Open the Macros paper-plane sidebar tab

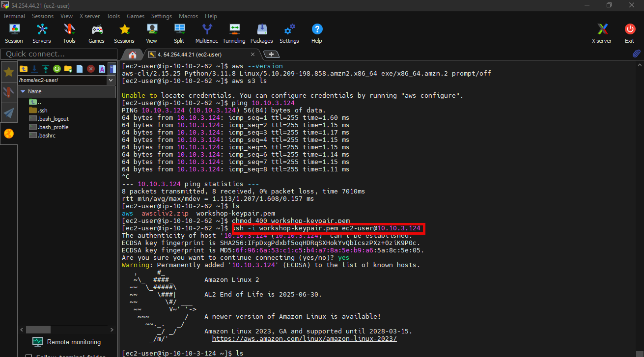[9, 113]
